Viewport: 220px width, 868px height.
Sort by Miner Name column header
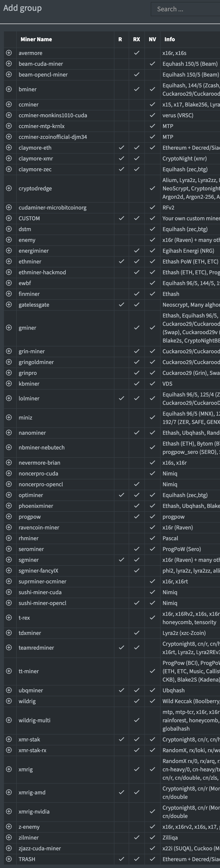36,39
